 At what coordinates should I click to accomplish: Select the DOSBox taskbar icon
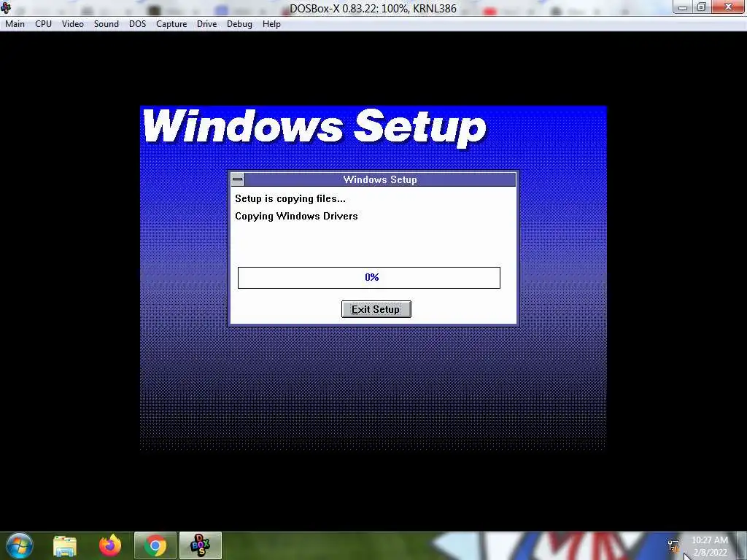tap(200, 545)
